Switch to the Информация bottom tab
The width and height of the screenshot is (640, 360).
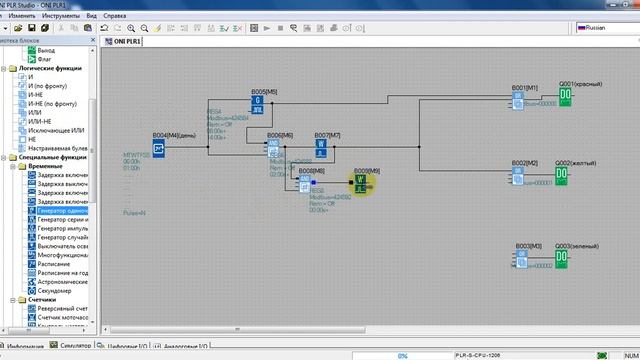[x=22, y=346]
